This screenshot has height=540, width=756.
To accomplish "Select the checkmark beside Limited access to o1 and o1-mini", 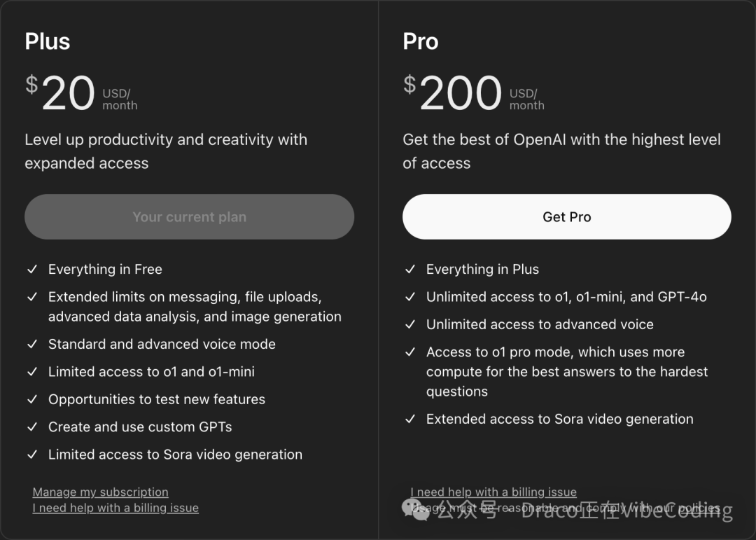I will [32, 371].
